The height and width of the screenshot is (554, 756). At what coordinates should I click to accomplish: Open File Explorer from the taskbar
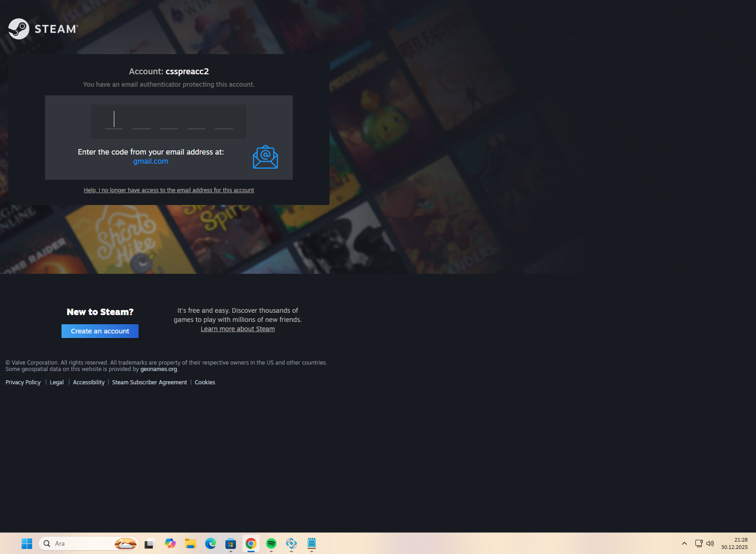(190, 543)
